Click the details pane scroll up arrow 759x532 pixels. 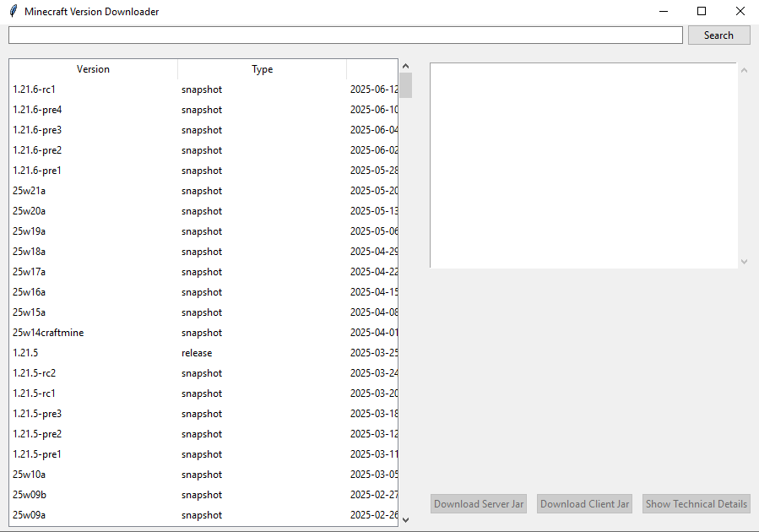tap(744, 70)
